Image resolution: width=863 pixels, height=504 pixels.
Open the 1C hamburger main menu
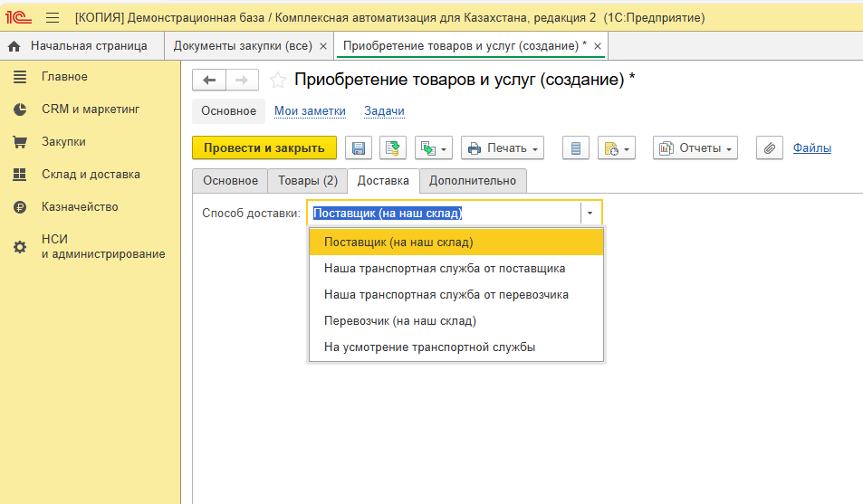coord(53,18)
